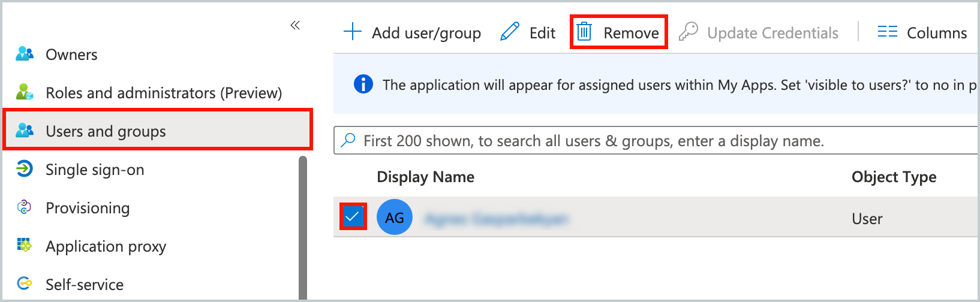Image resolution: width=980 pixels, height=302 pixels.
Task: Focus the users and groups search field
Action: click(x=656, y=140)
